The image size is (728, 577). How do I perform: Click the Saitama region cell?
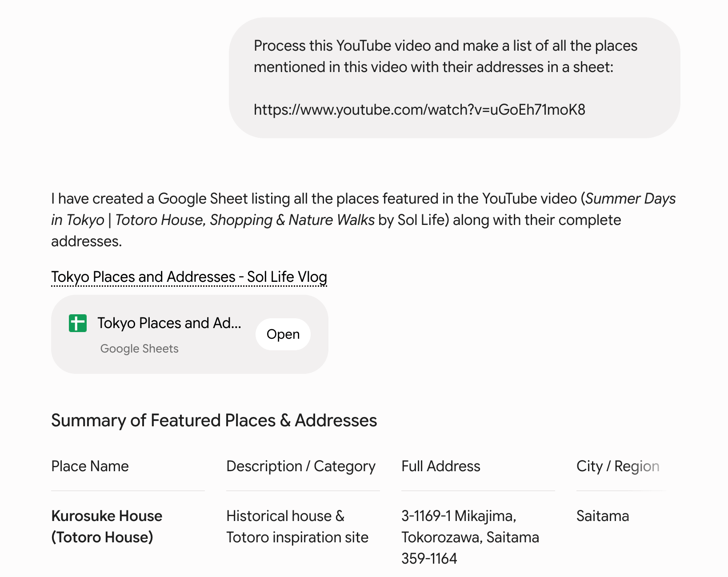click(603, 516)
